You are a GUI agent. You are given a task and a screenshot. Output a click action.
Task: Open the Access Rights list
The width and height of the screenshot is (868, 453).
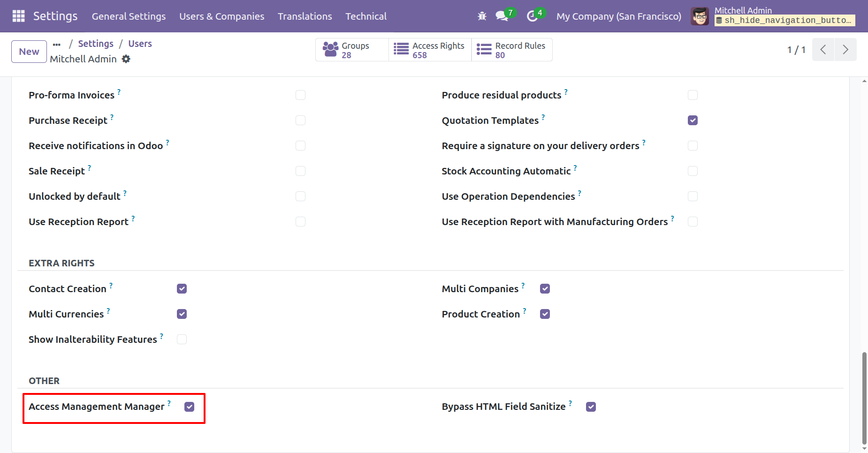430,50
